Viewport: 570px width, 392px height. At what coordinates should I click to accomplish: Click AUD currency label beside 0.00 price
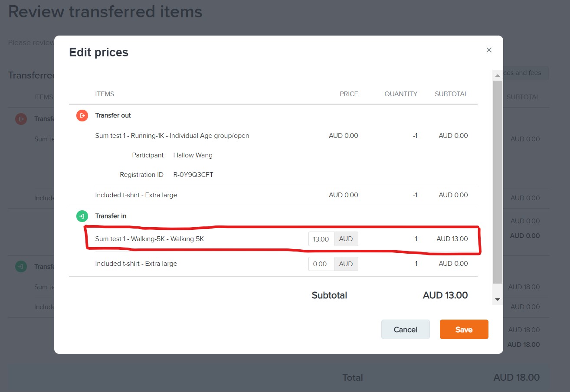click(x=346, y=264)
